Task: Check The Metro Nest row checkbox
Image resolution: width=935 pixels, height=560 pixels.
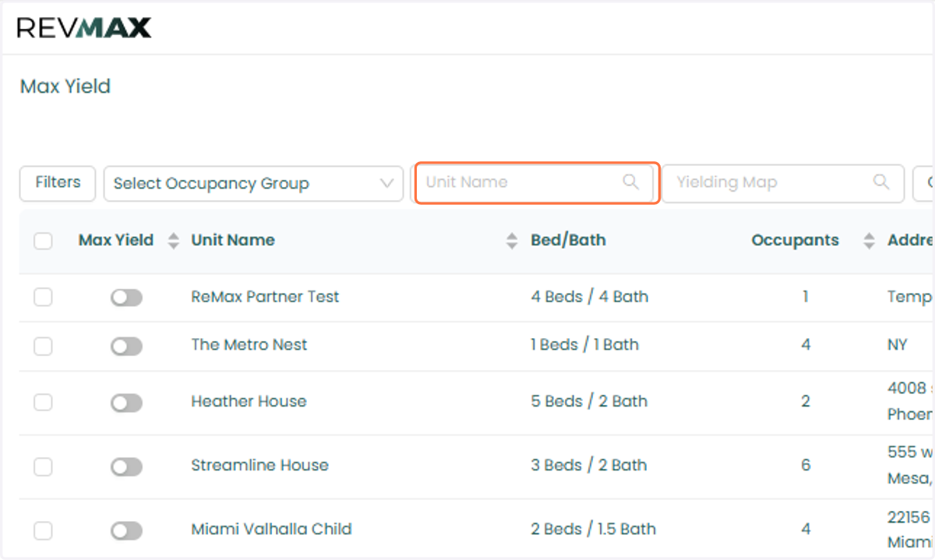Action: [x=43, y=345]
